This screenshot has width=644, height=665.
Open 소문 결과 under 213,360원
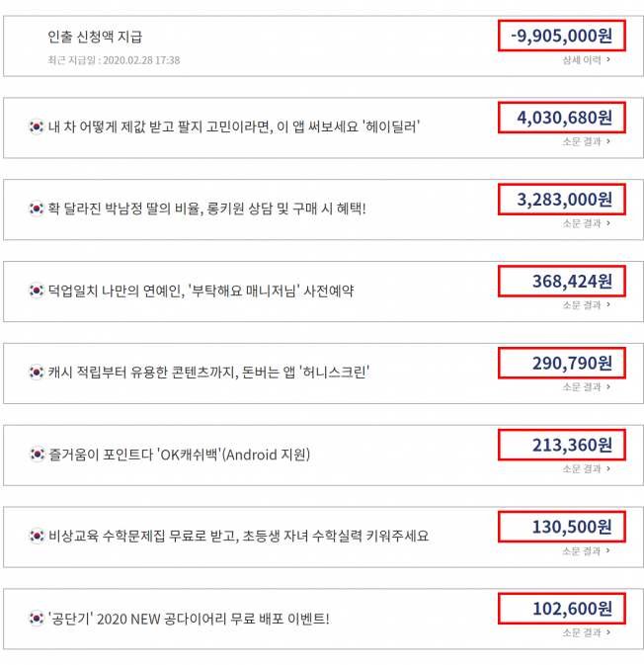(x=587, y=468)
